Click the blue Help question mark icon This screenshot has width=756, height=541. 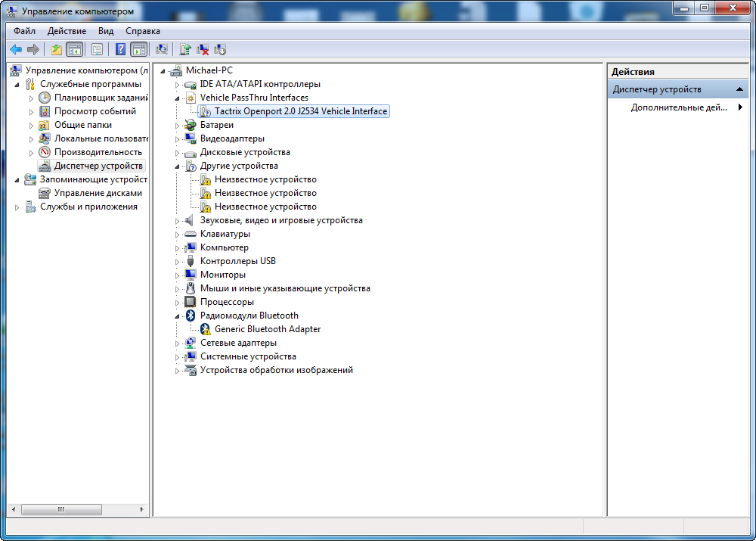(120, 50)
